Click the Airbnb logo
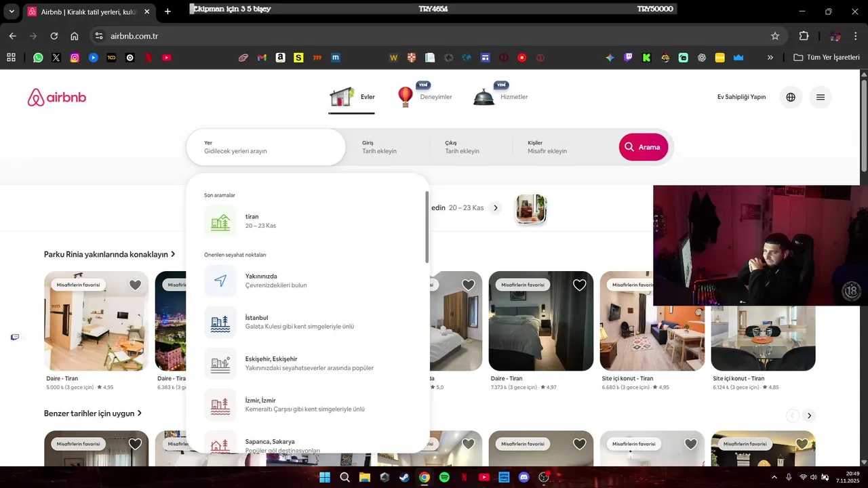This screenshot has width=868, height=488. [x=57, y=97]
